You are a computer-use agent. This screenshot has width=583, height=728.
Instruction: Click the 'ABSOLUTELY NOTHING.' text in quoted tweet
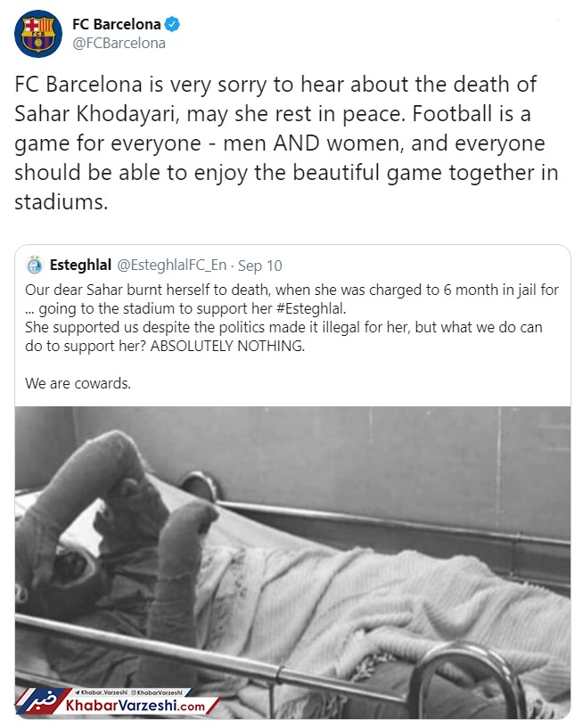pyautogui.click(x=227, y=346)
